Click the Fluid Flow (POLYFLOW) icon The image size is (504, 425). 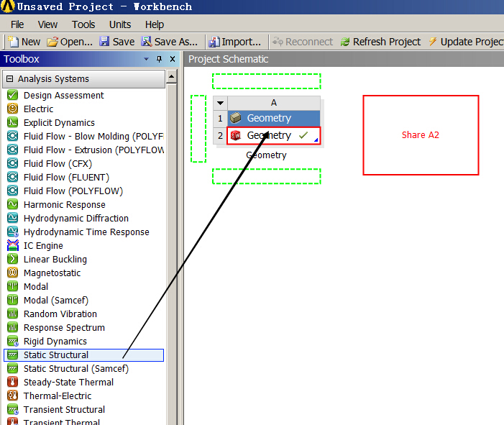pos(12,191)
